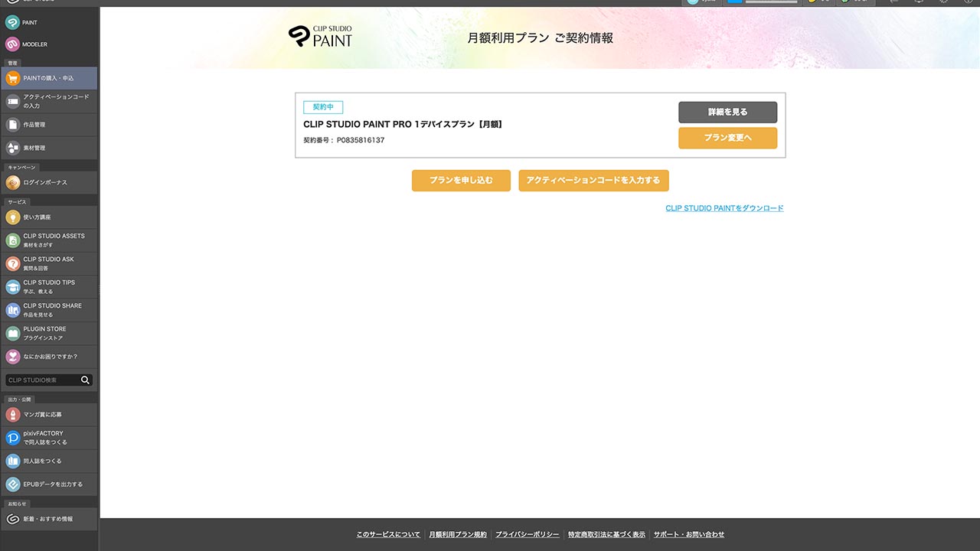The height and width of the screenshot is (551, 980).
Task: Open このサービスについて footer link
Action: (388, 534)
